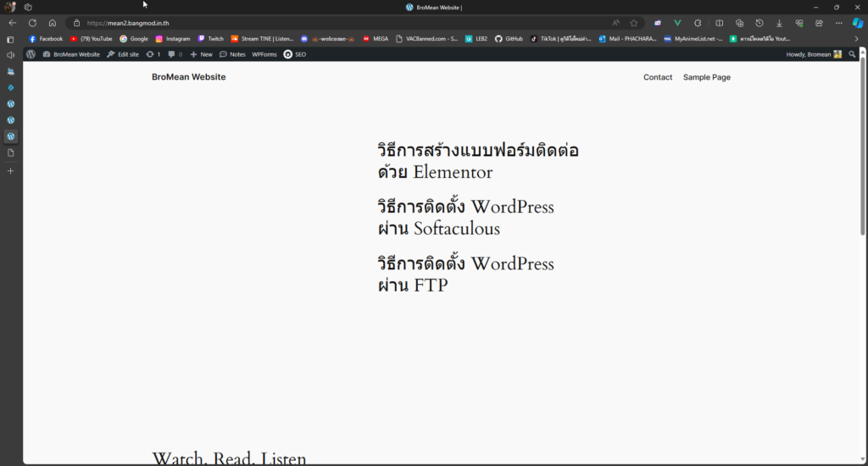Open the Copilot icon in the toolbar

857,23
